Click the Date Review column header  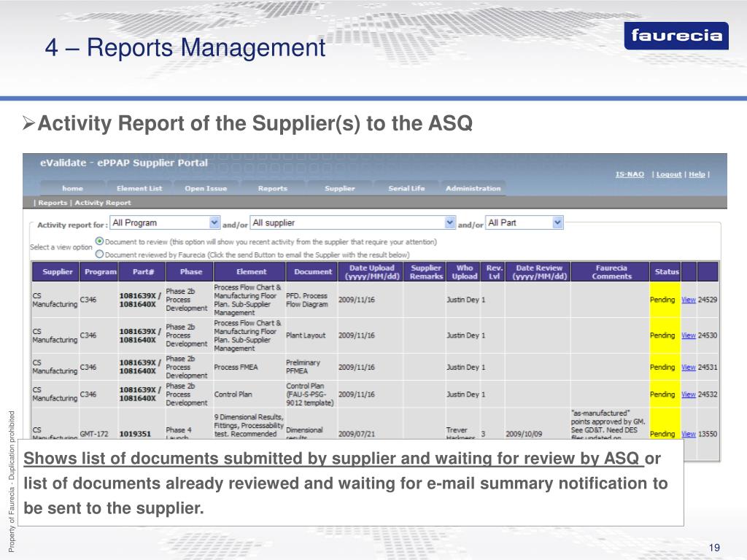click(538, 272)
